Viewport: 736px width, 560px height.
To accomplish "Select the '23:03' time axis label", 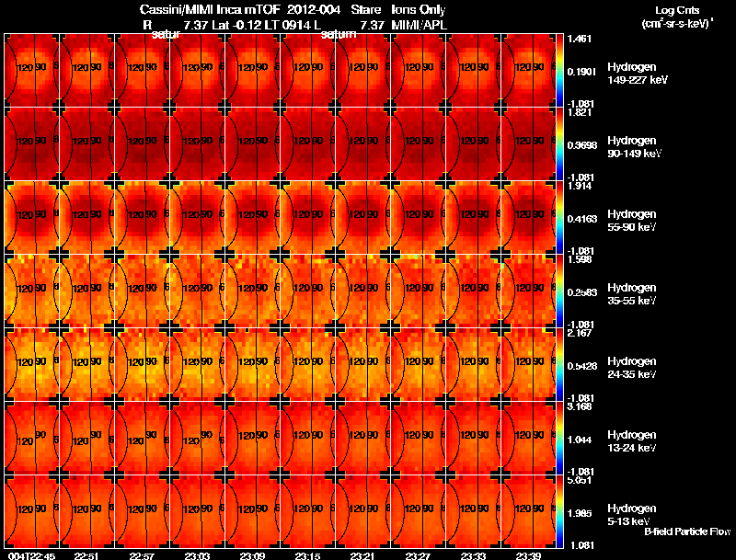I will [197, 556].
